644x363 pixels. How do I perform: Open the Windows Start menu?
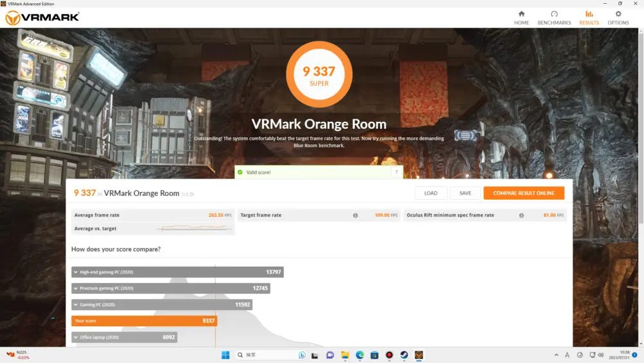pyautogui.click(x=225, y=355)
